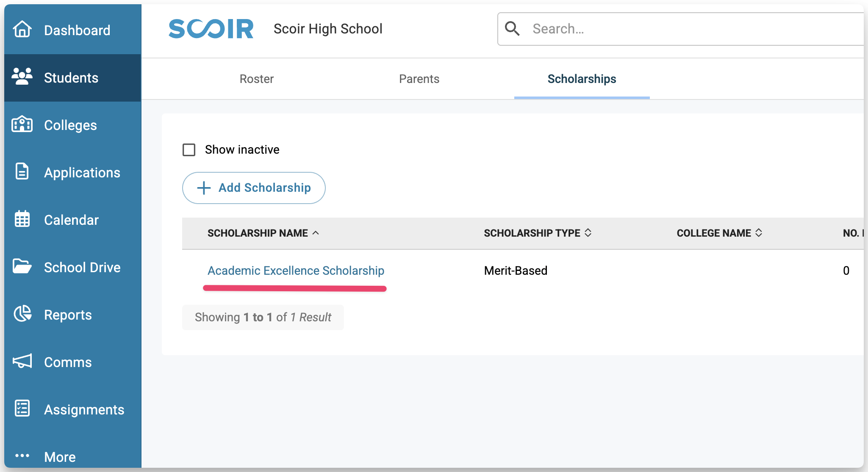
Task: Open the Reports pie chart icon
Action: coord(22,314)
